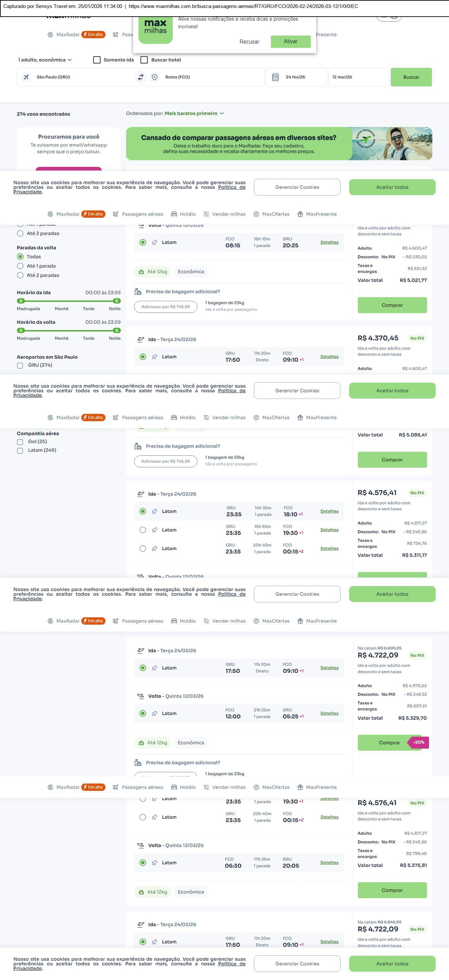
Task: Click the luggage icon beside 'Precisa de bagagem adicional?'
Action: pos(138,292)
